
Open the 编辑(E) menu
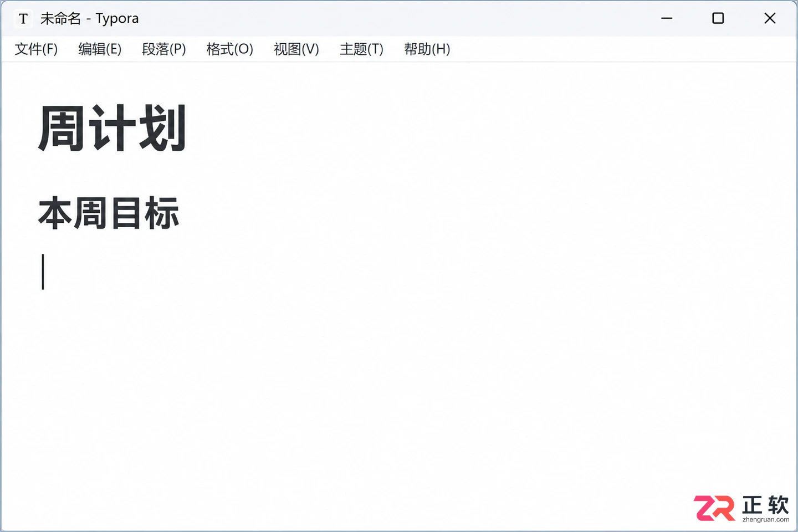pos(100,49)
